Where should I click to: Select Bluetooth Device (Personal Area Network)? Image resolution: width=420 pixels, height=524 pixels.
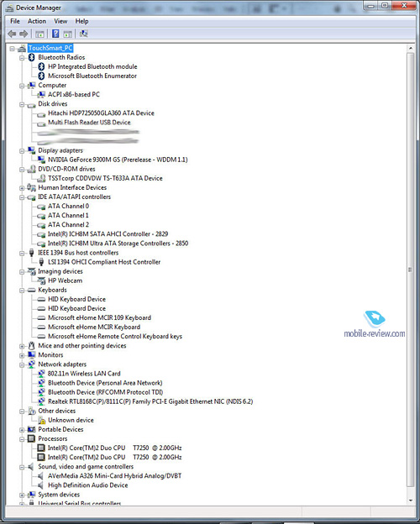click(x=105, y=383)
